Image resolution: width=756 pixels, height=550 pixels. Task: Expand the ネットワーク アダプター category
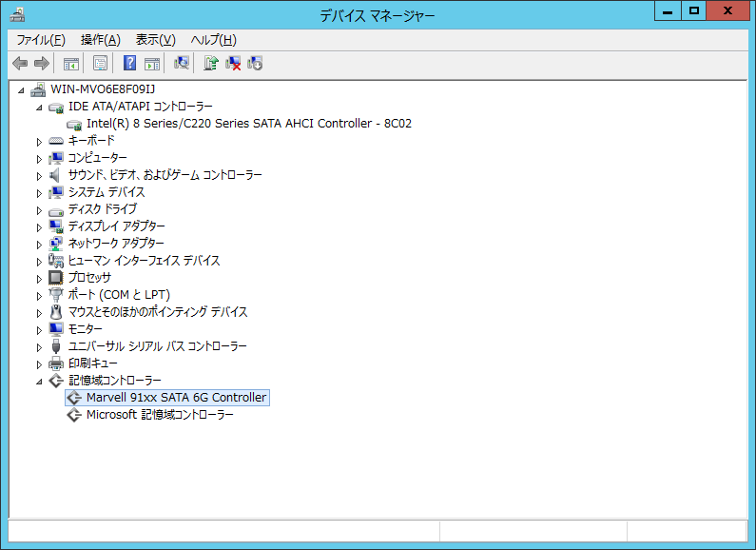click(x=39, y=245)
